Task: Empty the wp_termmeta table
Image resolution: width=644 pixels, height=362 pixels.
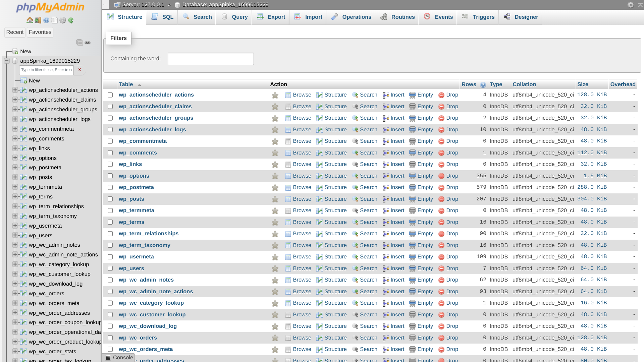Action: (x=425, y=210)
